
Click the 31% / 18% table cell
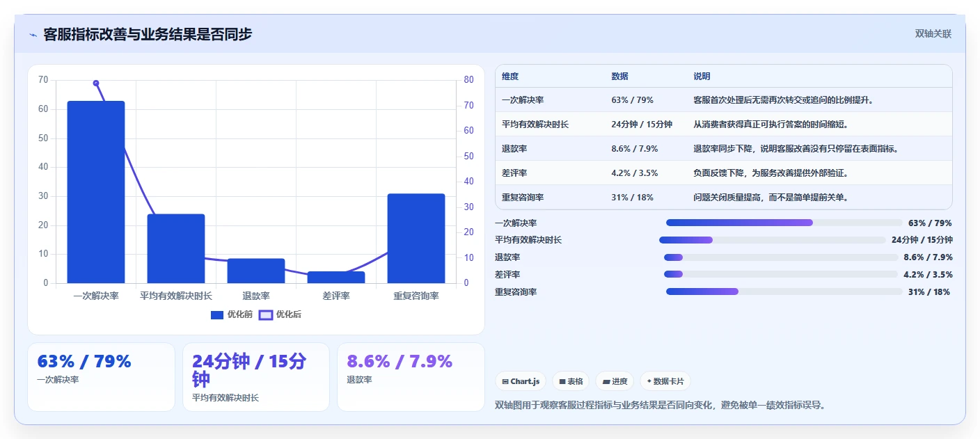pos(632,198)
